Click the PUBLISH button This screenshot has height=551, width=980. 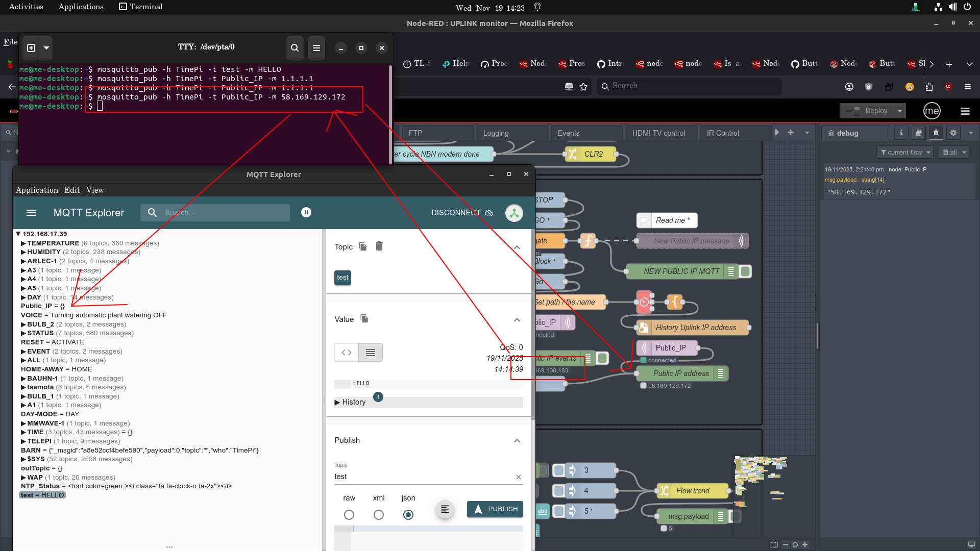pos(495,509)
